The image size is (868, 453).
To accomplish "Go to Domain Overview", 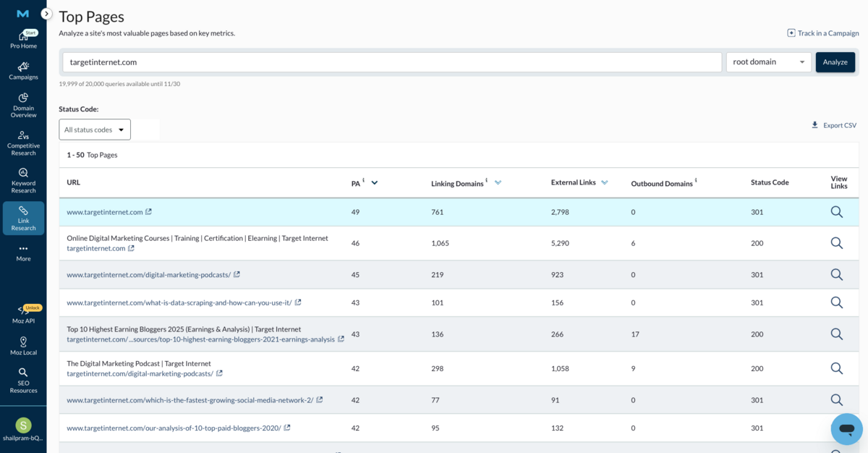I will pyautogui.click(x=23, y=106).
